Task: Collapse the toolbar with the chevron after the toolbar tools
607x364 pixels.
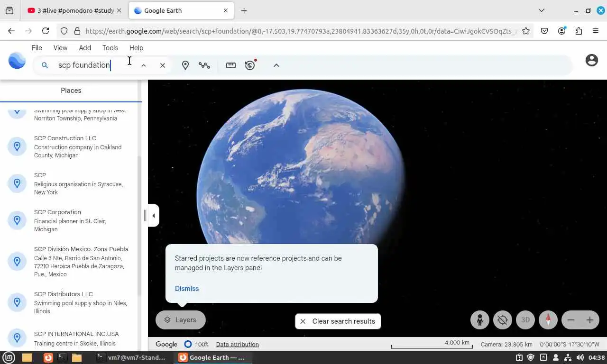Action: (276, 65)
